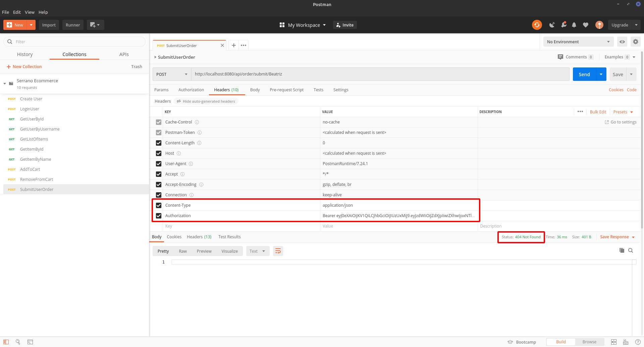Open the user avatar menu
Viewport: 644px width, 347px height.
pos(599,25)
